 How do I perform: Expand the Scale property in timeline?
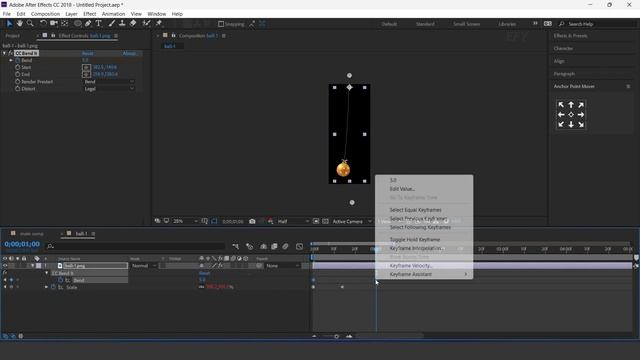pos(46,287)
